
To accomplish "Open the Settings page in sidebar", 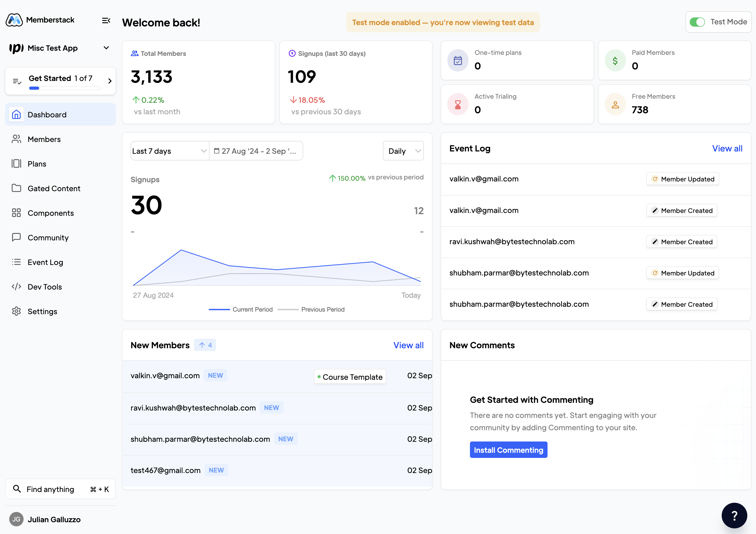I will tap(43, 311).
